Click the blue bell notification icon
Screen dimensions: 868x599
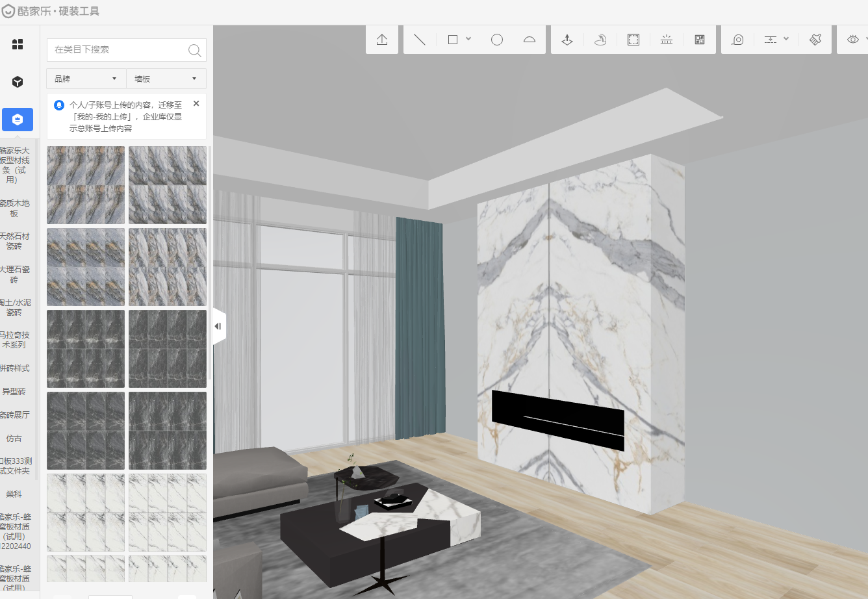[x=59, y=105]
